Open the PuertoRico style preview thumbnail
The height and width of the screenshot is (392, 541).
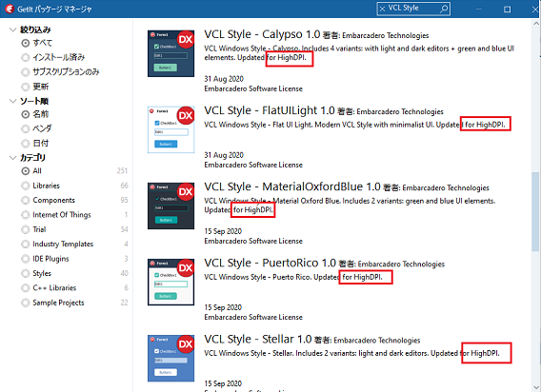pyautogui.click(x=170, y=282)
